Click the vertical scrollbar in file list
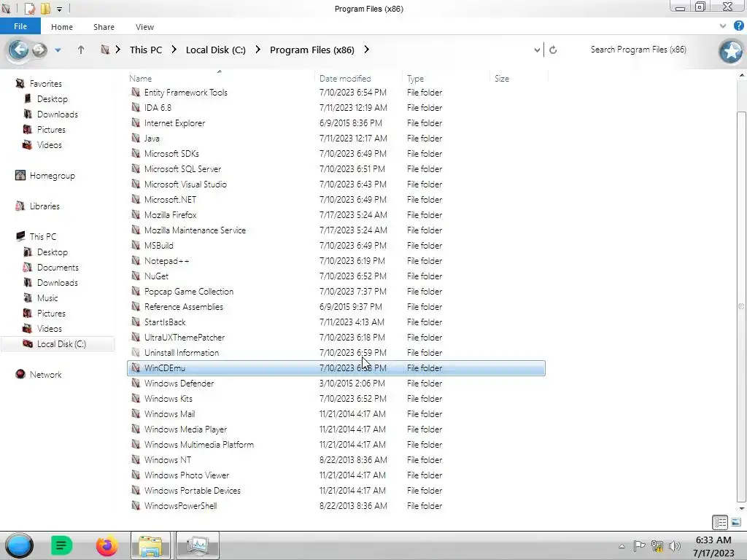The image size is (747, 560). pos(741,306)
